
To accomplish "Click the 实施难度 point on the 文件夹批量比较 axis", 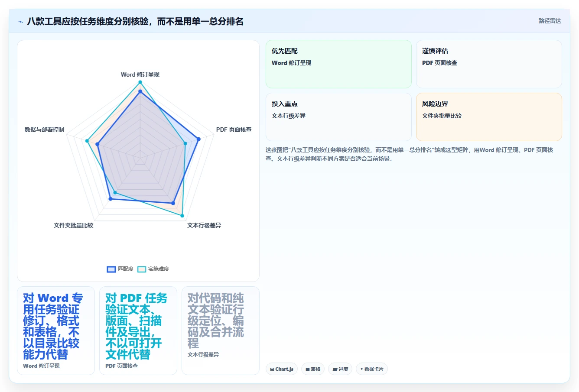I will coord(115,192).
